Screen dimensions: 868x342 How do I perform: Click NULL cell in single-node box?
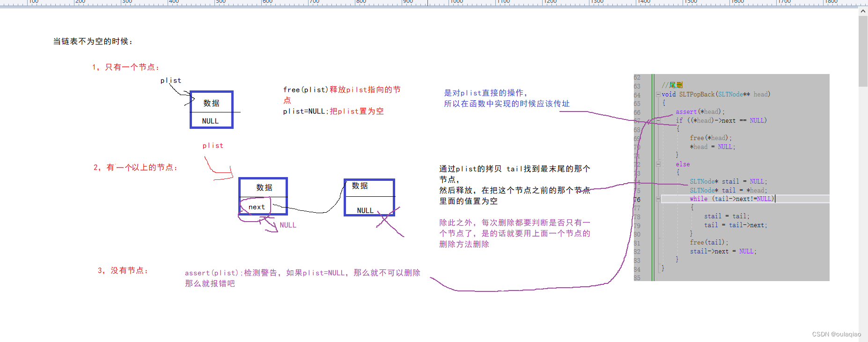pos(211,120)
